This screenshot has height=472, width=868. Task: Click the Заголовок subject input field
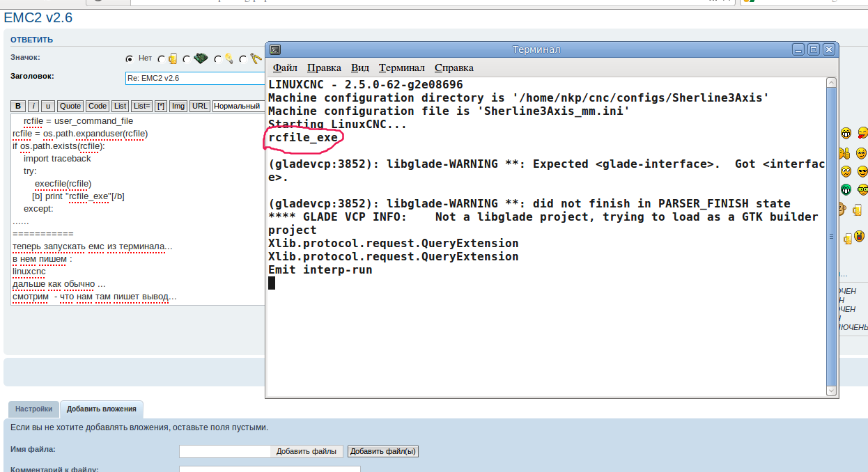click(195, 79)
